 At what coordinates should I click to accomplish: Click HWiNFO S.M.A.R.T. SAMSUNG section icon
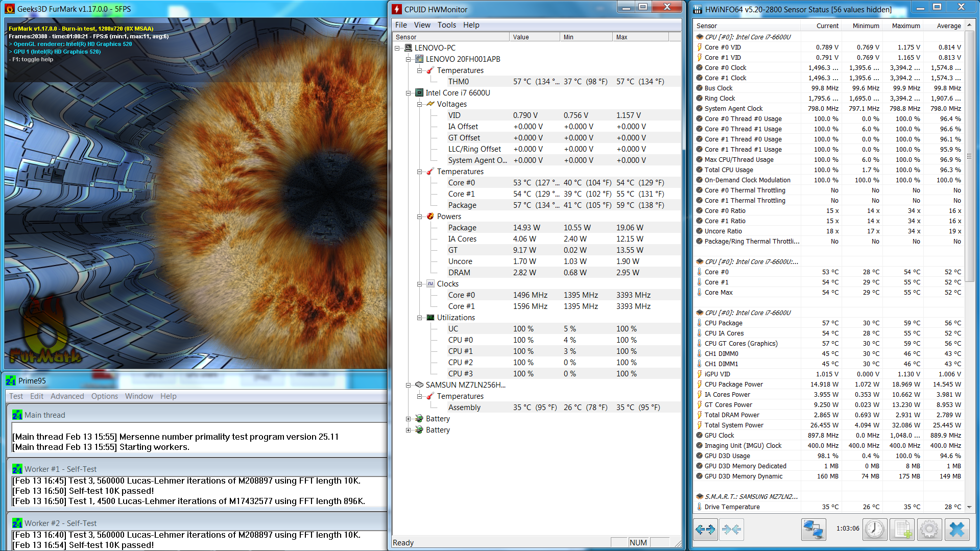pyautogui.click(x=700, y=496)
